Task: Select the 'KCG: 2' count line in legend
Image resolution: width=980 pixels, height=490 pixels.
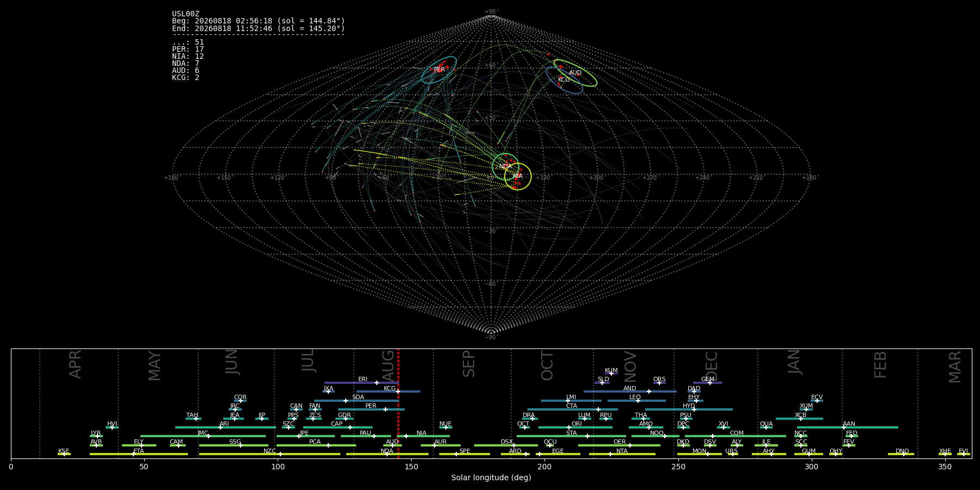Action: 186,78
